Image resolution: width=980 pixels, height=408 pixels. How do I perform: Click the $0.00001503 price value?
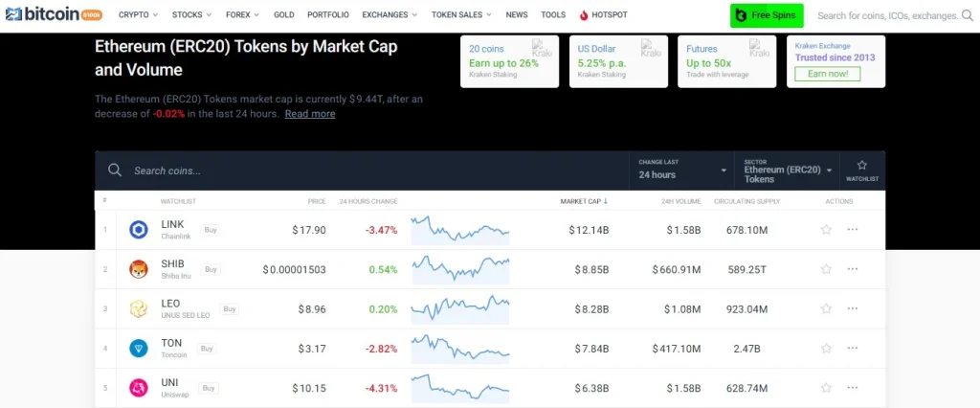pos(295,269)
